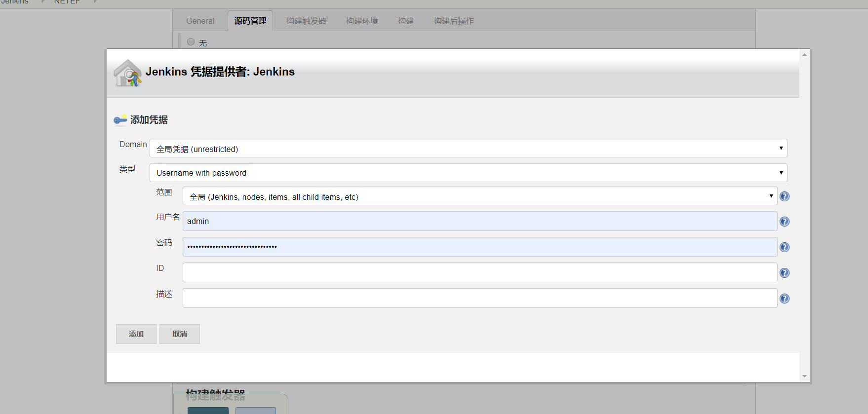
Task: Click the 取消 cancel button
Action: tap(180, 334)
